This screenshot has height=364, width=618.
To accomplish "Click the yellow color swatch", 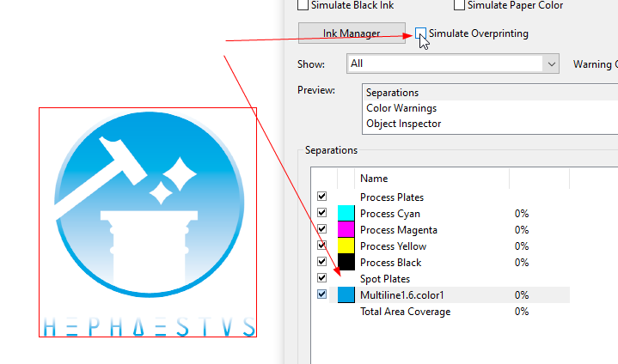I will 346,246.
